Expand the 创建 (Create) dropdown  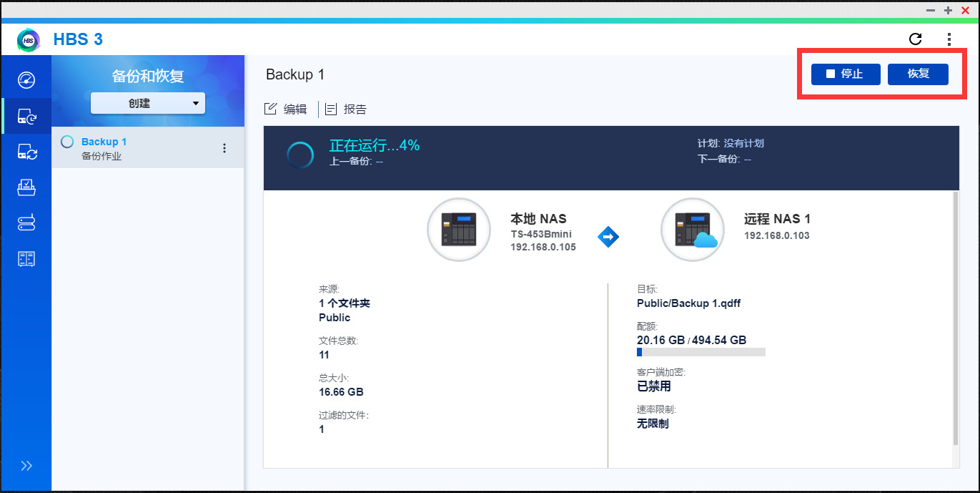[x=148, y=103]
